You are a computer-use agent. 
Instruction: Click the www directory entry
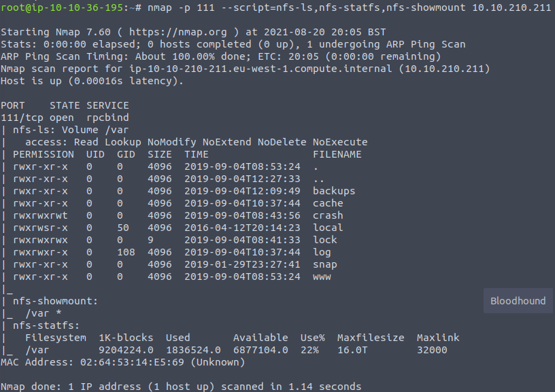click(x=322, y=277)
